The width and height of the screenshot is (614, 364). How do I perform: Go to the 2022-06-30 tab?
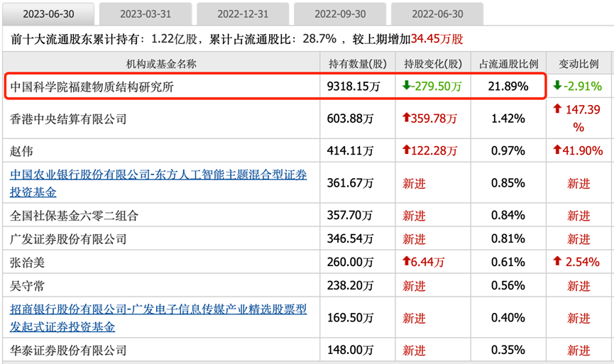pos(437,14)
